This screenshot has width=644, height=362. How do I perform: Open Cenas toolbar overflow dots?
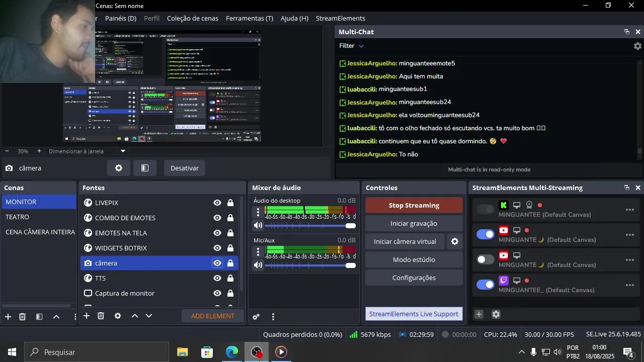(75, 316)
